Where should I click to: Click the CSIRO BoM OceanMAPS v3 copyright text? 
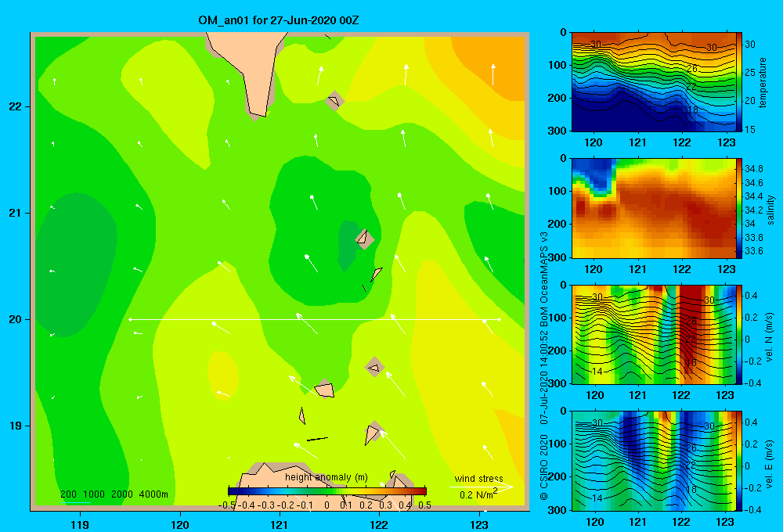(x=544, y=366)
